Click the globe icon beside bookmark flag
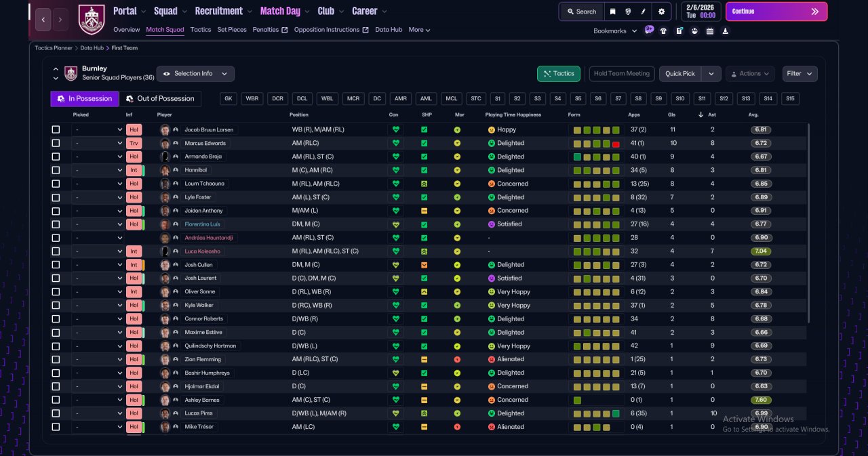The height and width of the screenshot is (456, 868). pos(628,12)
